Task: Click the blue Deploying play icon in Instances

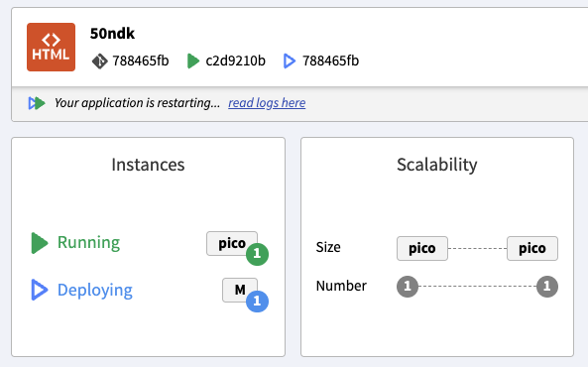Action: point(40,290)
